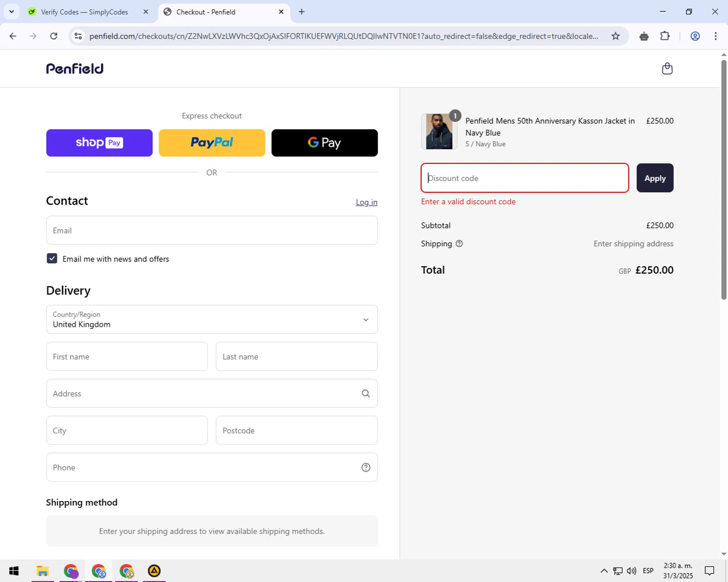728x582 pixels.
Task: Pay with PayPal button
Action: 212,143
